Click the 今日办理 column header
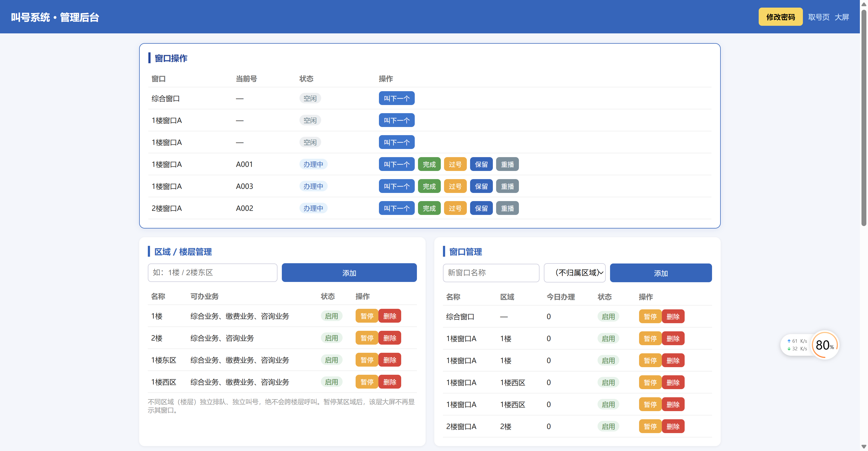 [560, 297]
